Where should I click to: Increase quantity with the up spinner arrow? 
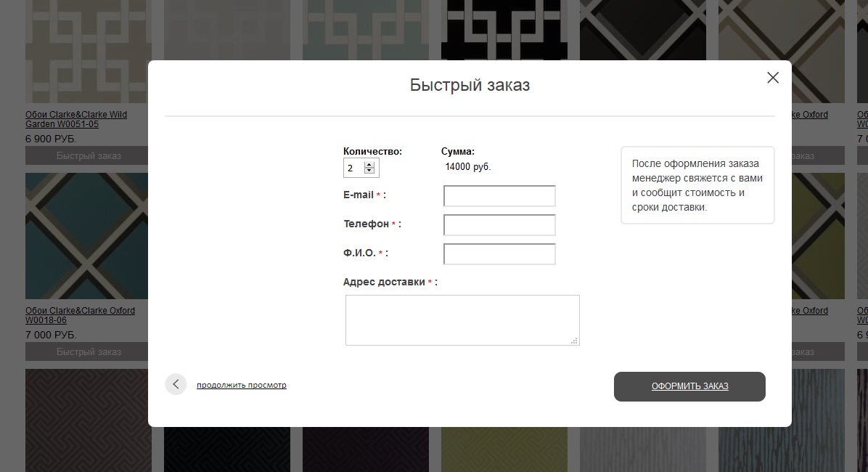pos(369,165)
